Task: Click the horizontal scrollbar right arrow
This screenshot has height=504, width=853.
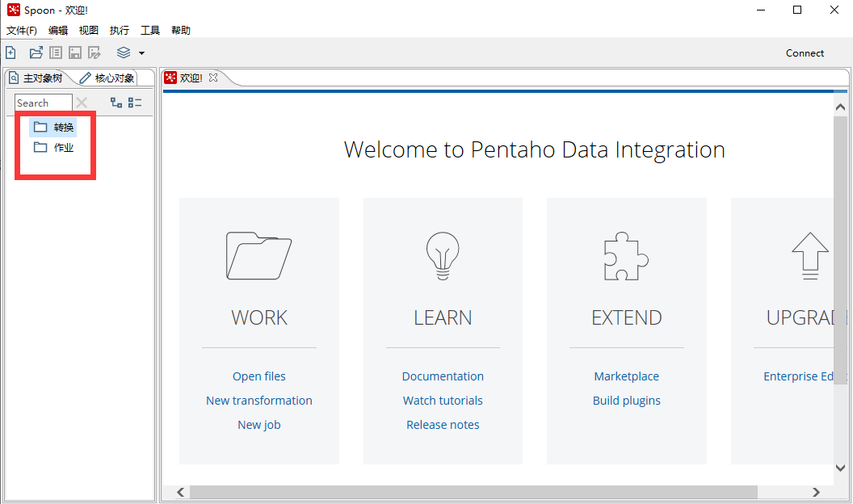Action: 816,492
